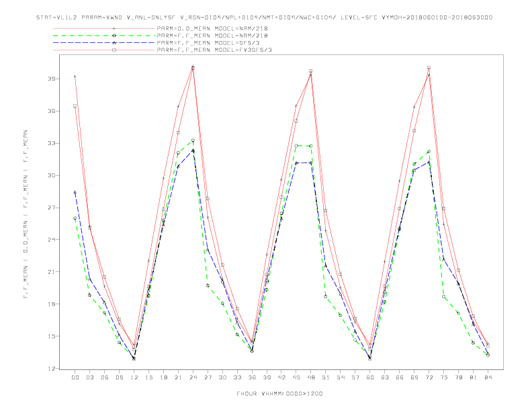Click the triangle marker in the GFS/3 legend
532x411 pixels.
(x=114, y=43)
